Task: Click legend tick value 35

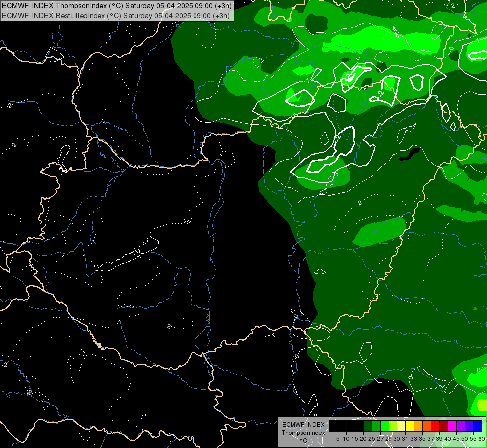Action: coord(422,439)
